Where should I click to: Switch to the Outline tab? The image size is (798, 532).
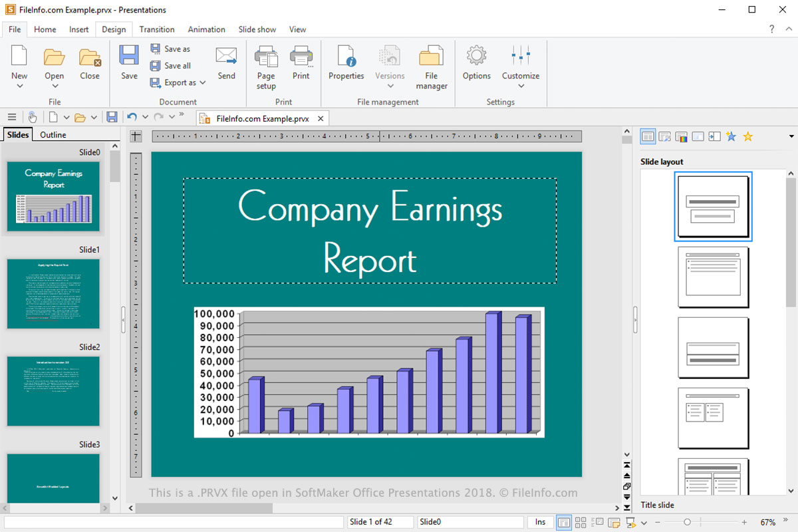(53, 134)
